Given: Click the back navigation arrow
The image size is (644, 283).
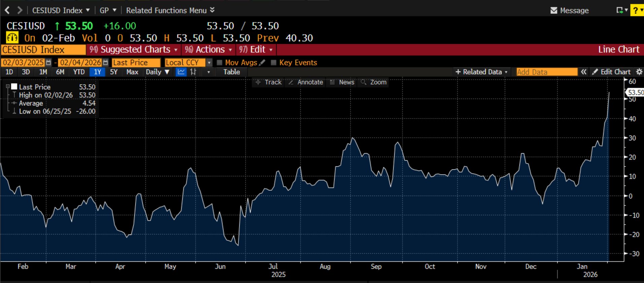Looking at the screenshot, I should 7,10.
